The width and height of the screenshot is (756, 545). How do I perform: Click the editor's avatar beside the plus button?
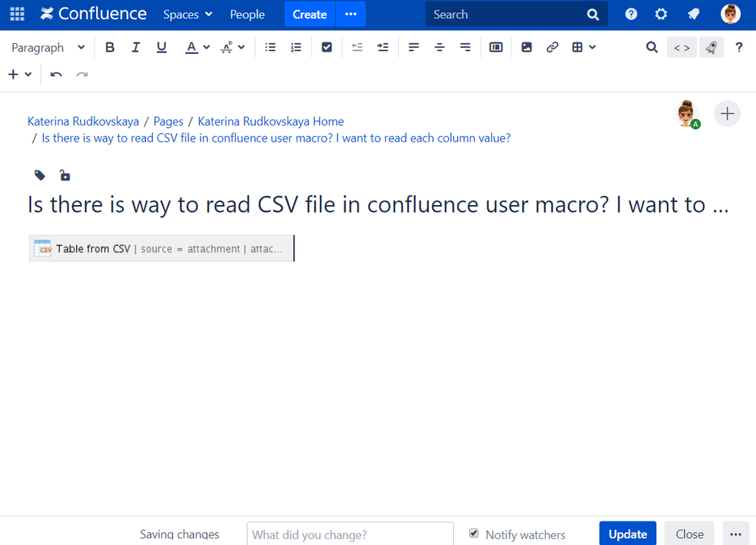[686, 114]
